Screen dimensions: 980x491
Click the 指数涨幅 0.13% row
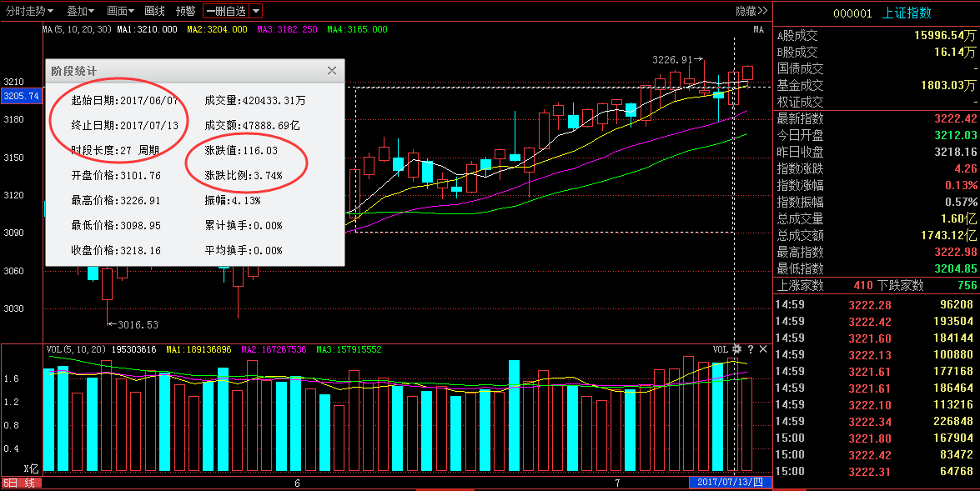pyautogui.click(x=877, y=186)
